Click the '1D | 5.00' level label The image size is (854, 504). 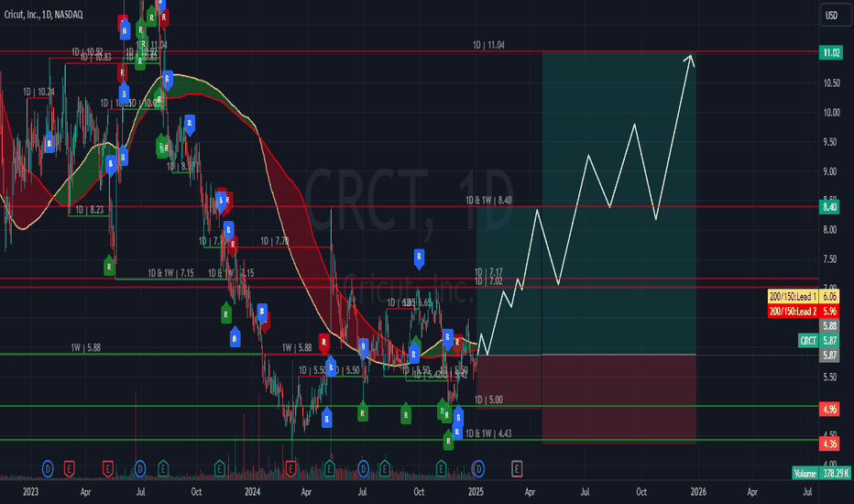pos(488,400)
